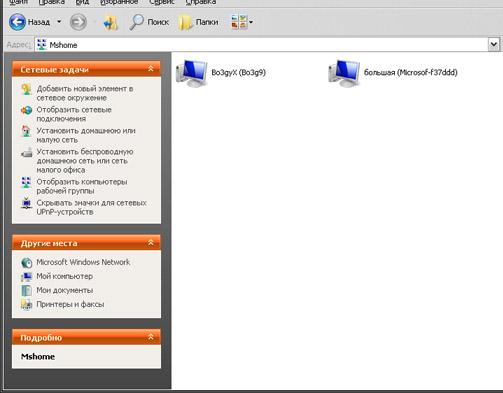
Task: Click the workgroup computers task icon
Action: point(26,182)
